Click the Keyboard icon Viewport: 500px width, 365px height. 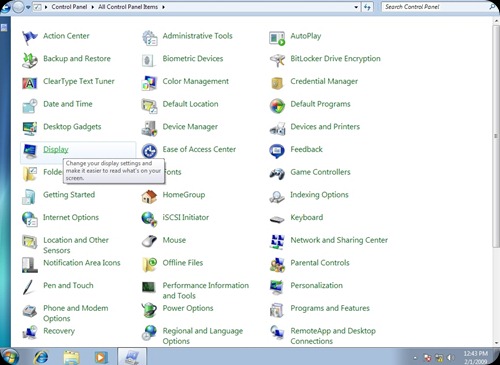[277, 219]
